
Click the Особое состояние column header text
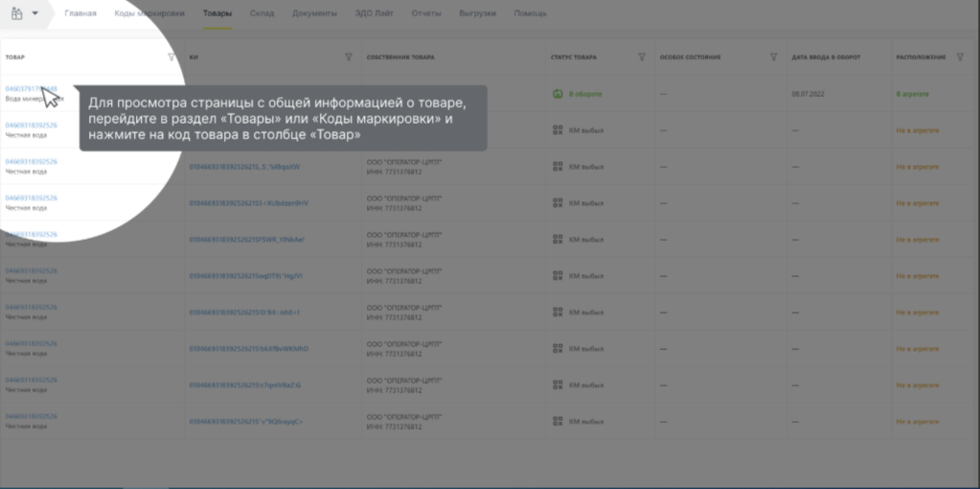pyautogui.click(x=690, y=58)
